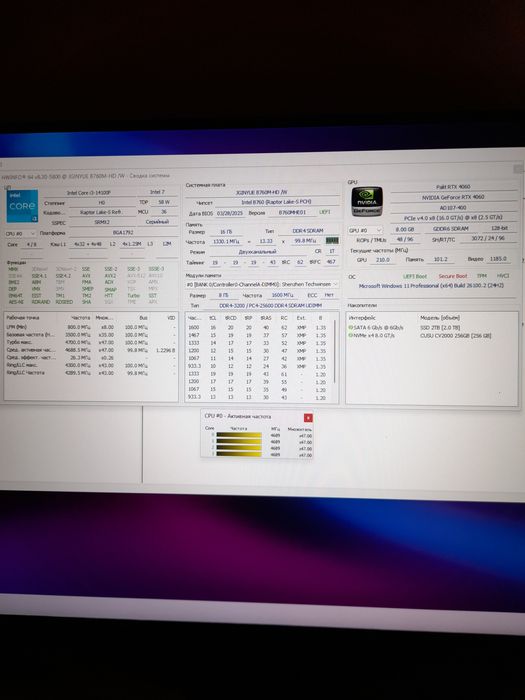Click the 'SSD 2TB [2.0 TB]' drive entry

click(440, 327)
